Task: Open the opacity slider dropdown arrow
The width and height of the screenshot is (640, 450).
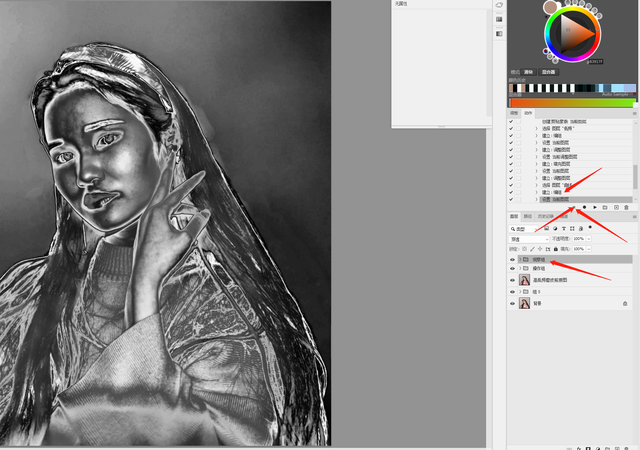Action: pos(589,238)
